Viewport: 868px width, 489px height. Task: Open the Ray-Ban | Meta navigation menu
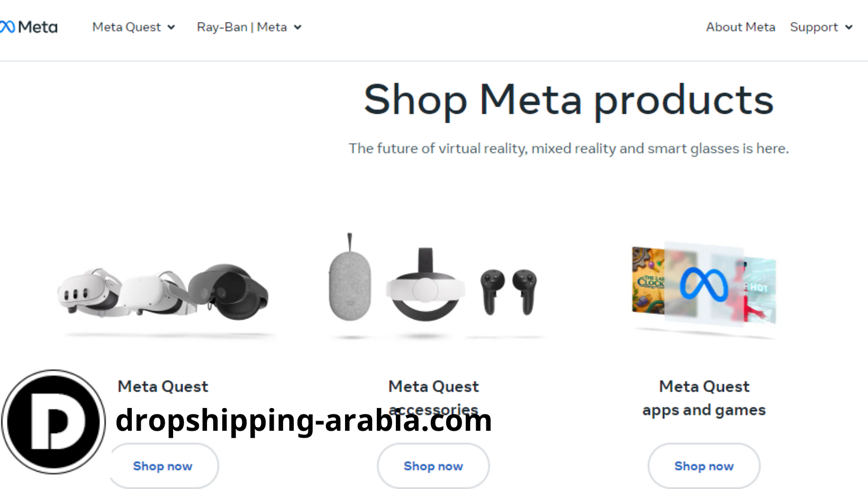click(x=249, y=27)
